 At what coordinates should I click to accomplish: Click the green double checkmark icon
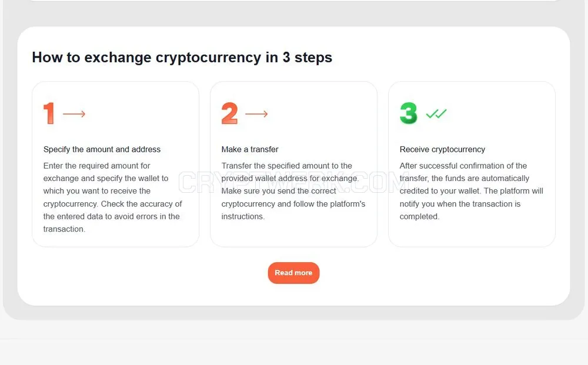click(436, 113)
